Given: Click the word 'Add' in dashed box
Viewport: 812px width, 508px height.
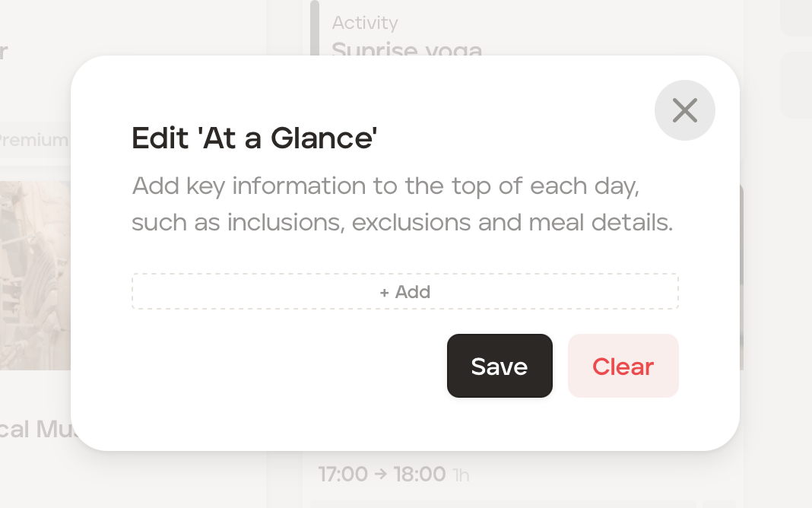Looking at the screenshot, I should (x=413, y=292).
